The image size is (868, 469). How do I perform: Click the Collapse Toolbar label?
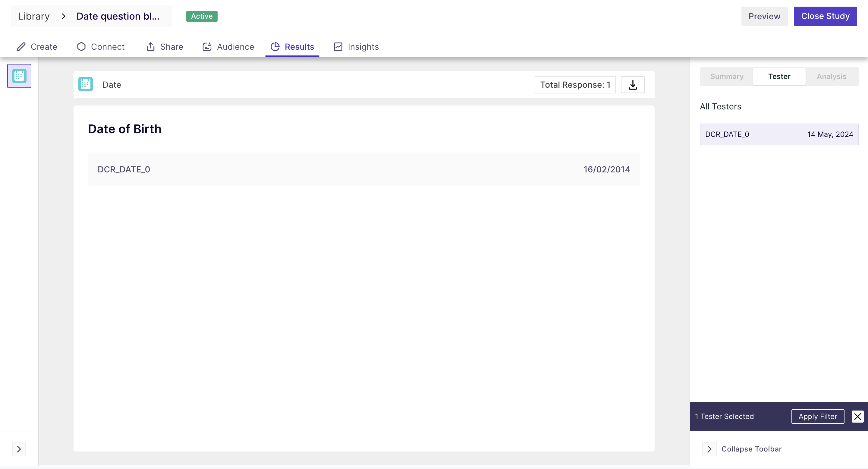751,449
